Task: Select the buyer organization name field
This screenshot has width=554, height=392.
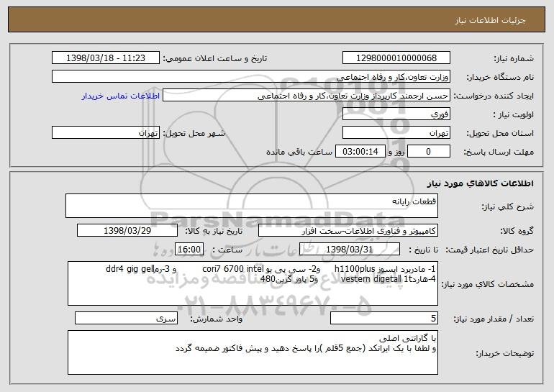Action: click(251, 77)
